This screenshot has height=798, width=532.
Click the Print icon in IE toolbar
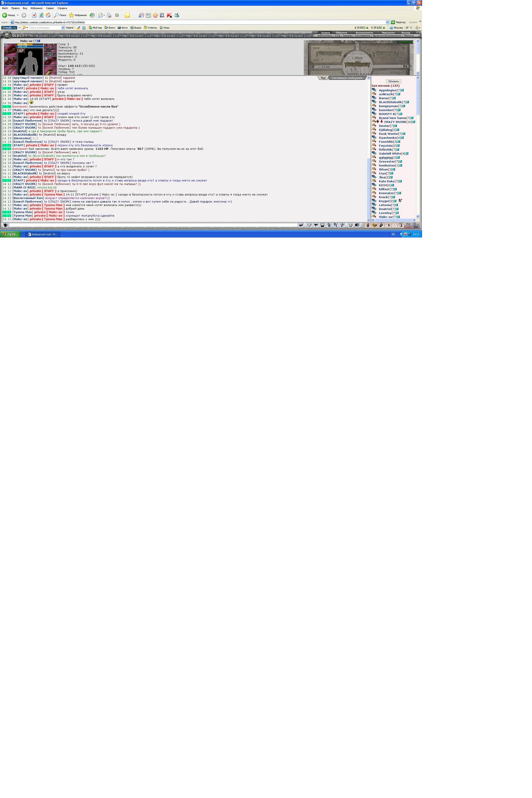coord(109,15)
